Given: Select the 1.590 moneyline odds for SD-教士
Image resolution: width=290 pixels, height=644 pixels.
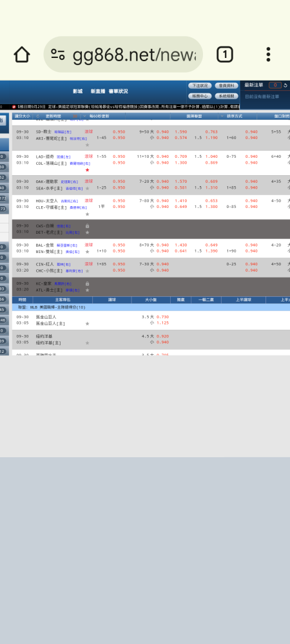Looking at the screenshot, I should pyautogui.click(x=180, y=132).
